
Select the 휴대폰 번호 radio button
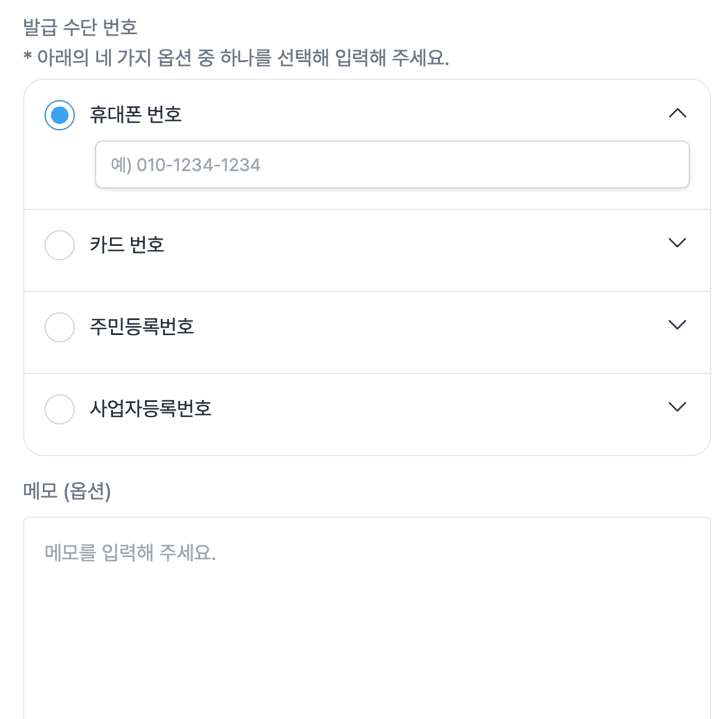(x=60, y=115)
